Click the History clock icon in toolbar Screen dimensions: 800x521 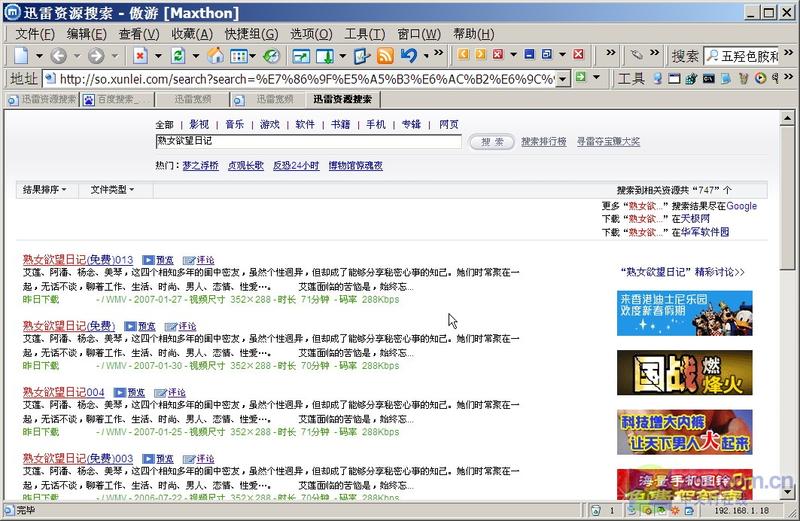271,56
